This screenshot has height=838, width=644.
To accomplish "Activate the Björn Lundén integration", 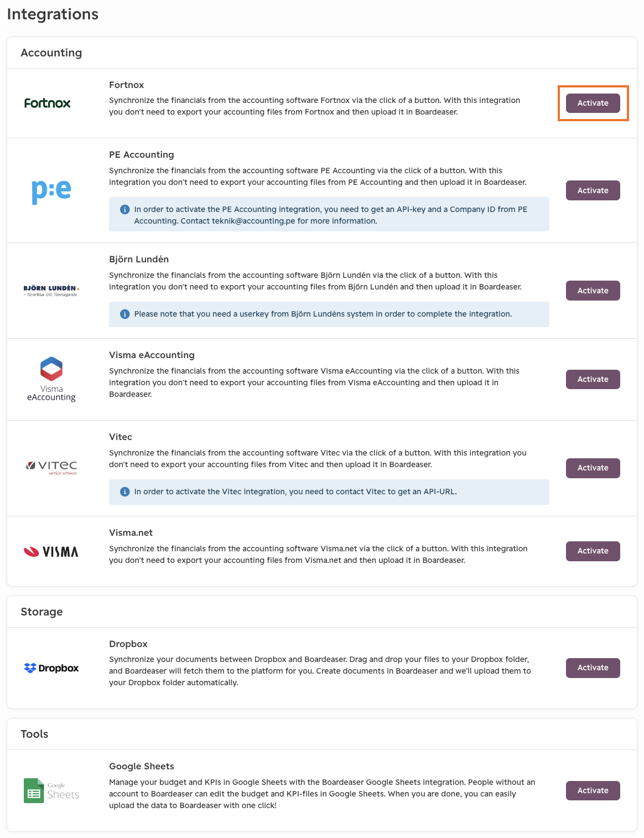I will click(593, 291).
